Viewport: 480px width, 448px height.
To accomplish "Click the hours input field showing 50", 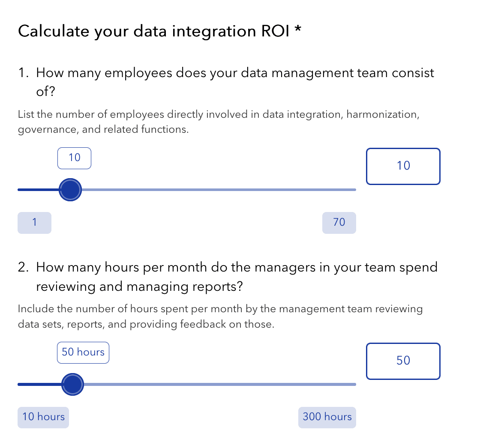I will click(x=403, y=361).
